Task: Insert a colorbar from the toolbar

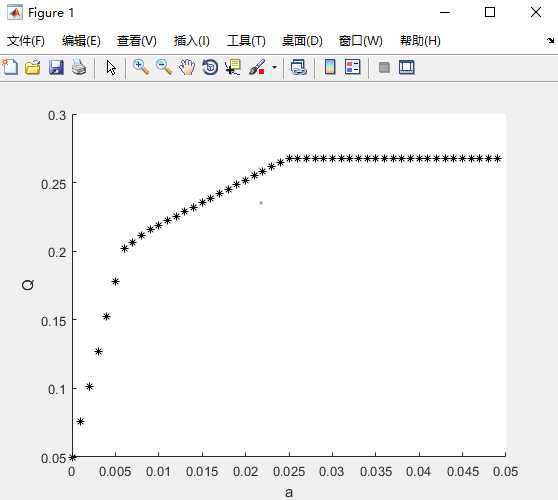Action: click(330, 67)
